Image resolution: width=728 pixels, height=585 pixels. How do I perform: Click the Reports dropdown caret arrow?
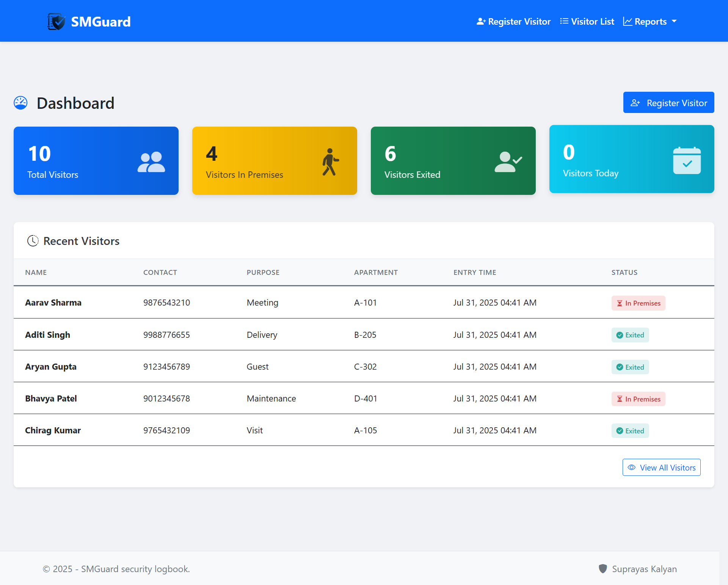coord(674,21)
